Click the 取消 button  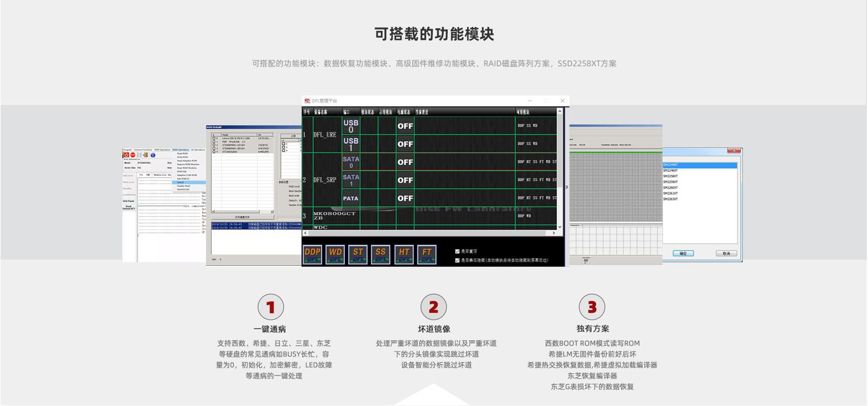(x=726, y=253)
